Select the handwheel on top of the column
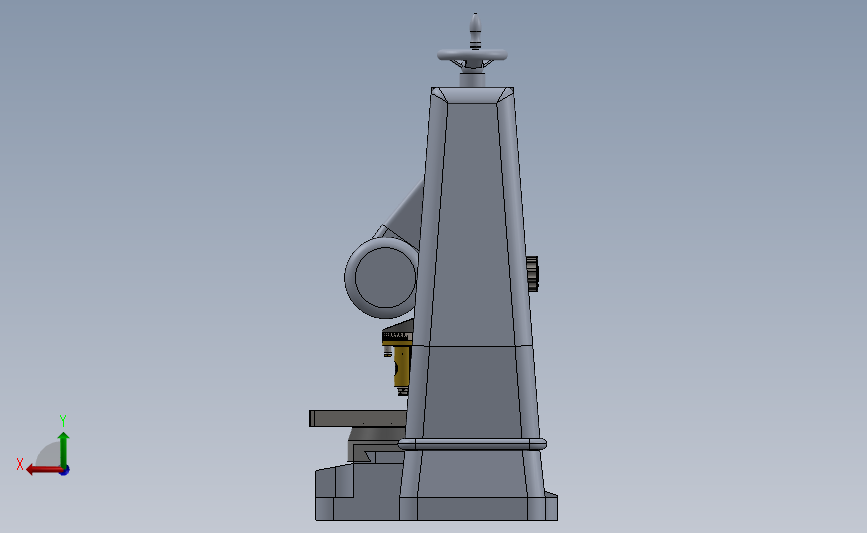The height and width of the screenshot is (533, 867). pos(472,55)
